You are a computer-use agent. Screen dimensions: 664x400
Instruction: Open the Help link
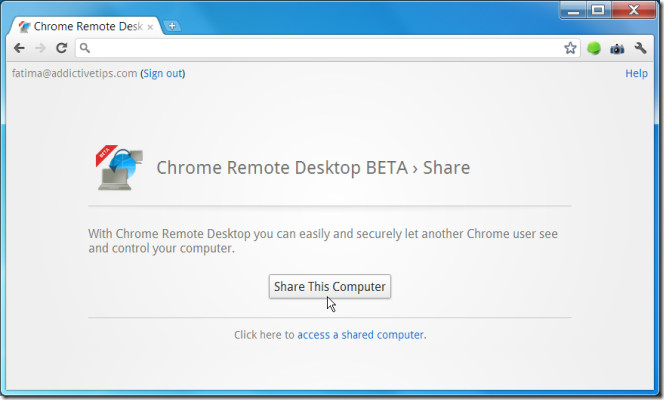(x=636, y=73)
